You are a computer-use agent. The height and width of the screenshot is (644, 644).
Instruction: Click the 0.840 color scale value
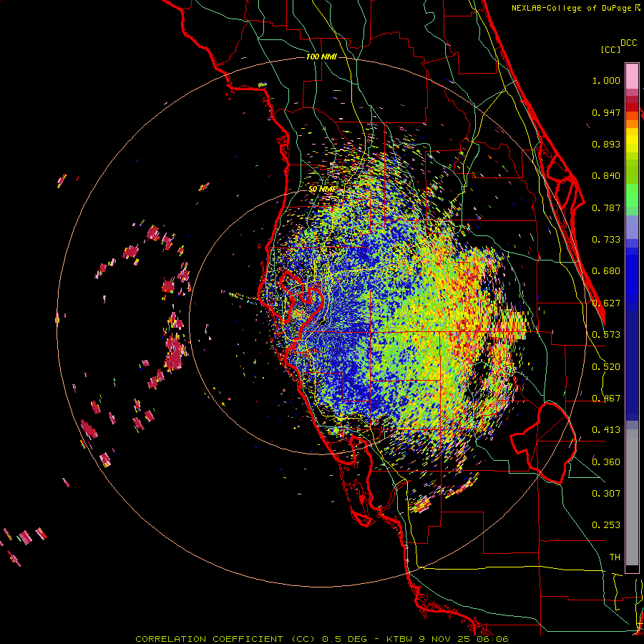pyautogui.click(x=606, y=176)
